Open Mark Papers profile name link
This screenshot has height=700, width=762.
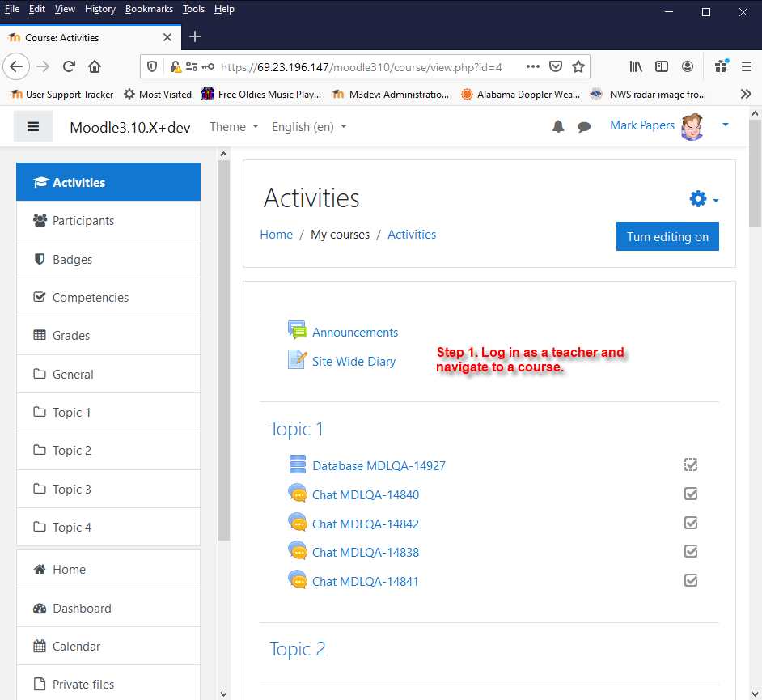click(642, 125)
